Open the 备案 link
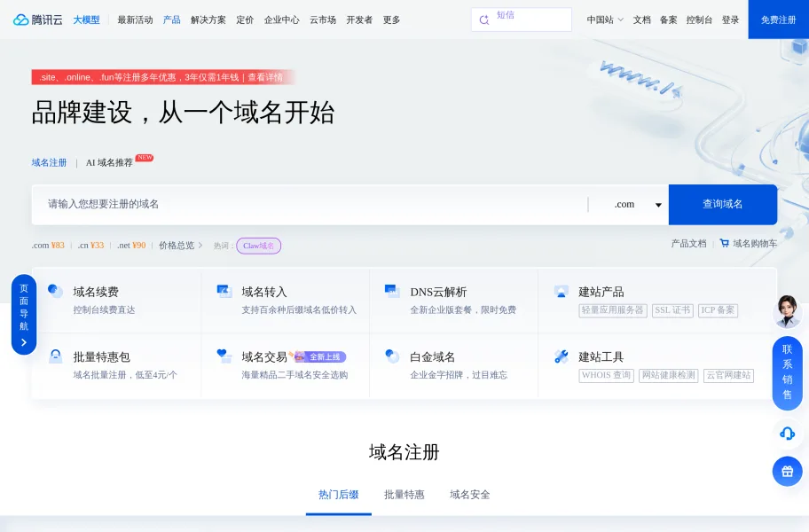The width and height of the screenshot is (809, 532). (668, 20)
